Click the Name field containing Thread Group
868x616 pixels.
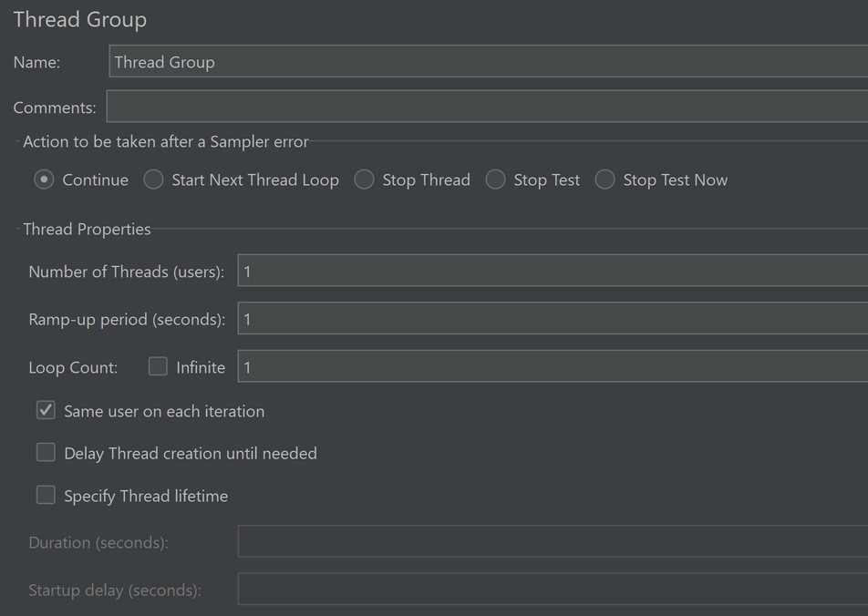click(488, 62)
